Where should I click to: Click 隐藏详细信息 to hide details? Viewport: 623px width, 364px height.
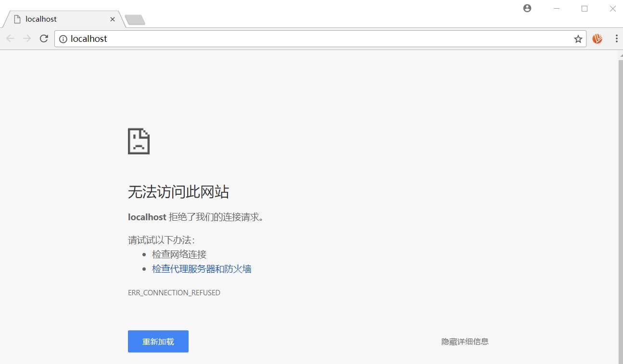[x=464, y=341]
